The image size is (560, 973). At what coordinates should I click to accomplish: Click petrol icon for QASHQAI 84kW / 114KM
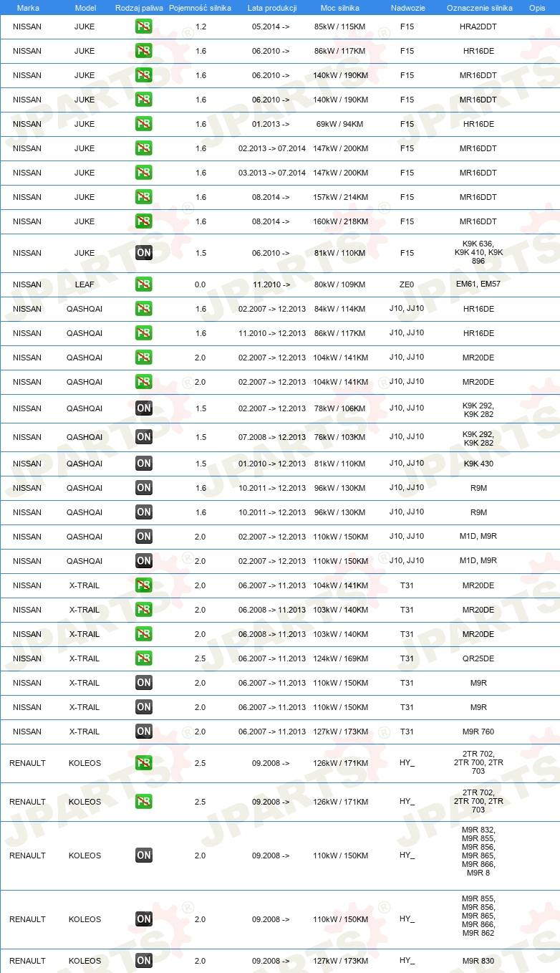[144, 309]
